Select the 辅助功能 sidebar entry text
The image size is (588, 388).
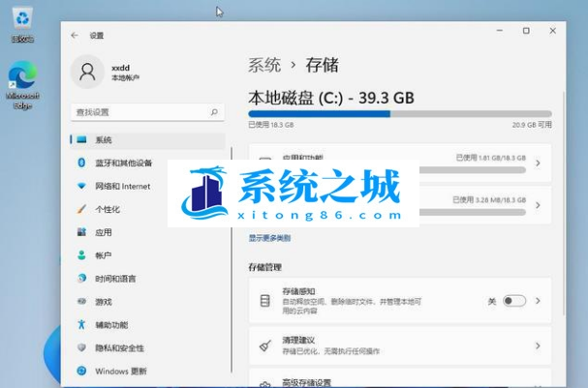click(x=111, y=325)
